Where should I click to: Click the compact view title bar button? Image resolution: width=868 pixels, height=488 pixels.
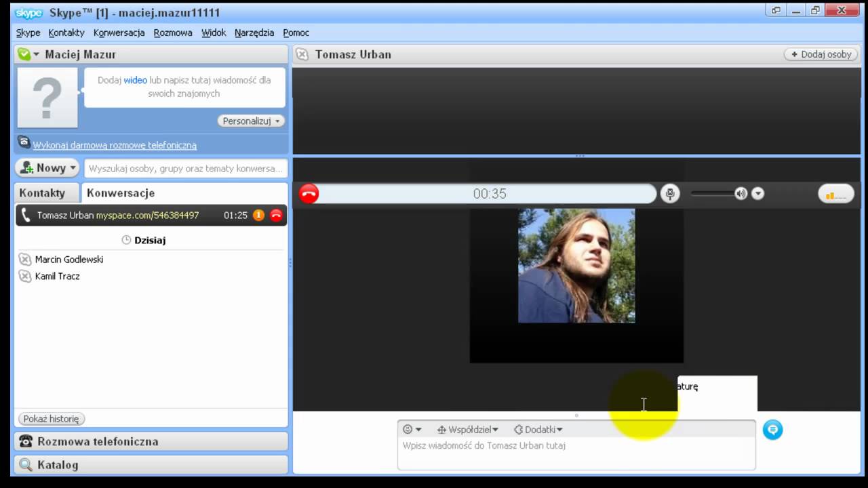776,10
